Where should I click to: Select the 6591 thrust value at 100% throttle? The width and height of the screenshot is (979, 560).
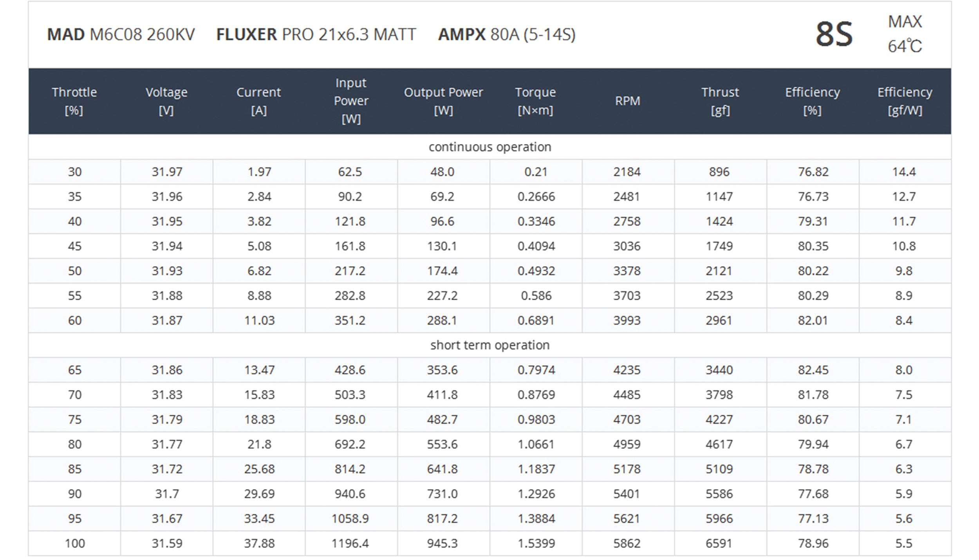[x=719, y=543]
